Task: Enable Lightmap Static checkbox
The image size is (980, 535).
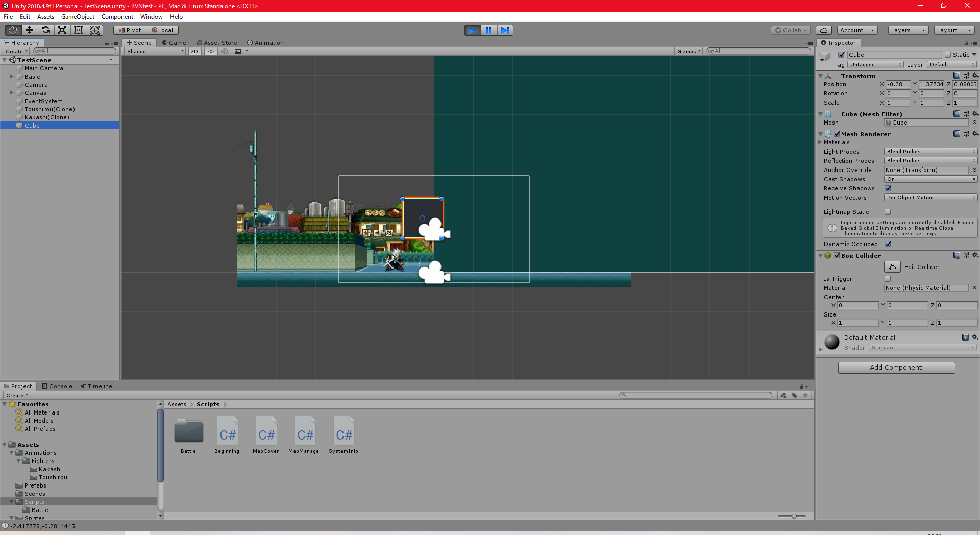Action: point(888,212)
